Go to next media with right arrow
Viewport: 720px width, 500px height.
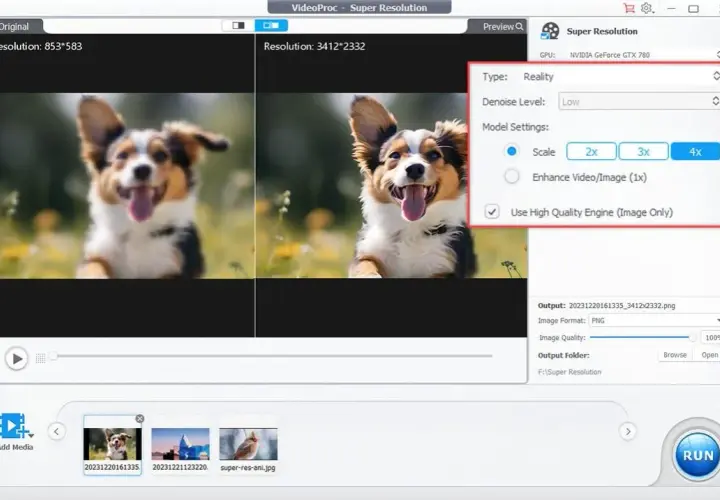click(x=628, y=431)
